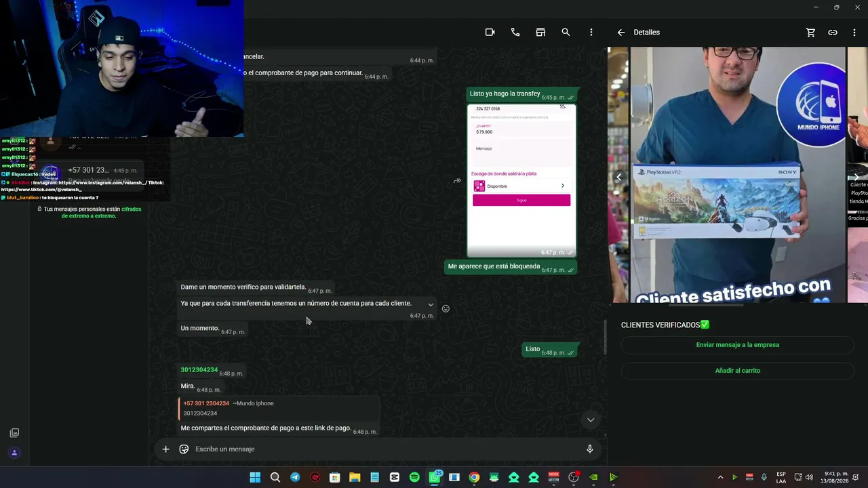The image size is (868, 488).
Task: Click the 'Detalles' panel heading
Action: pos(646,33)
